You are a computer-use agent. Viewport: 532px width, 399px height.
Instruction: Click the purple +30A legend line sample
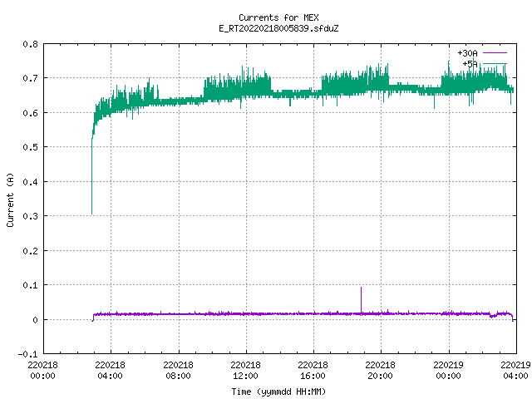coord(495,53)
